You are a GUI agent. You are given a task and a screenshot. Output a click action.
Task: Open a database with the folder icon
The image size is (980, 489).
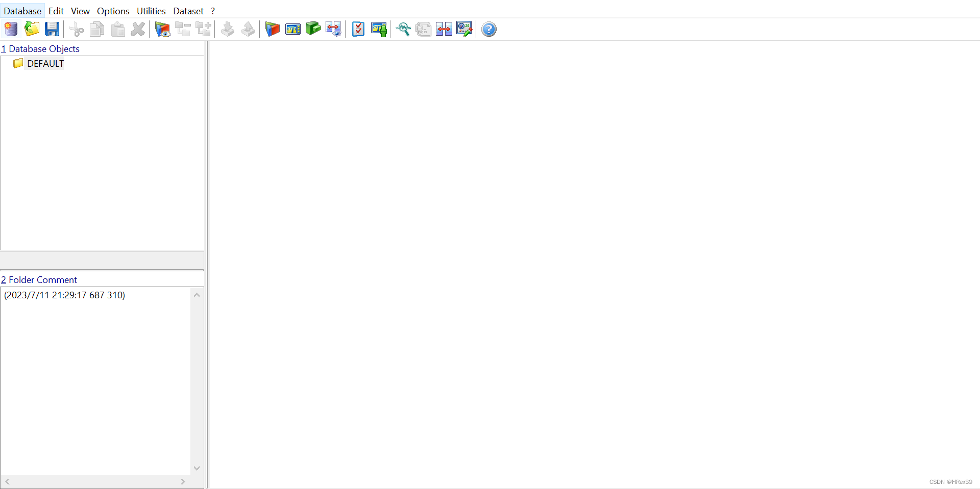[x=32, y=29]
